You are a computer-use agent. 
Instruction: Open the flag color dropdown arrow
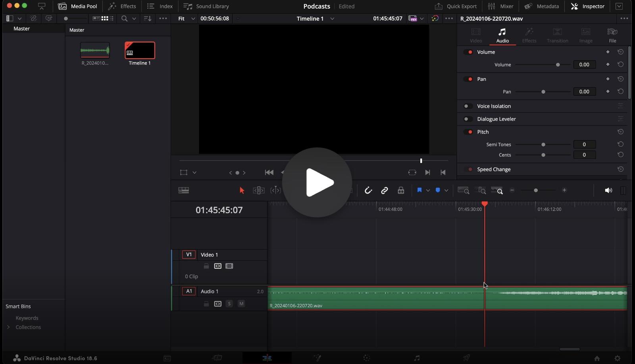point(428,190)
